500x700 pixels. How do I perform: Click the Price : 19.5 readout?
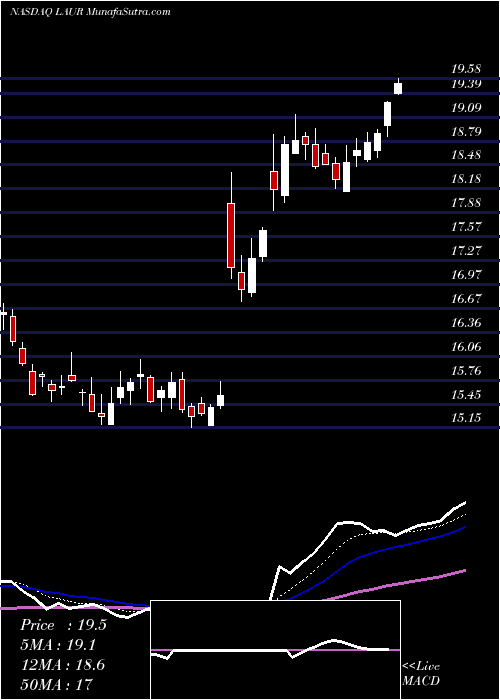point(63,625)
